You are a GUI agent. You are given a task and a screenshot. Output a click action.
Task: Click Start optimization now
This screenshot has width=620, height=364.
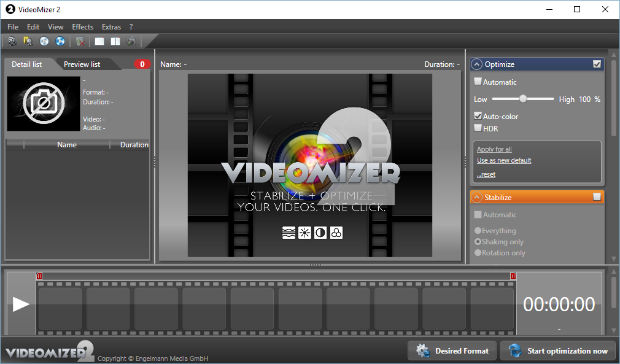[x=559, y=351]
